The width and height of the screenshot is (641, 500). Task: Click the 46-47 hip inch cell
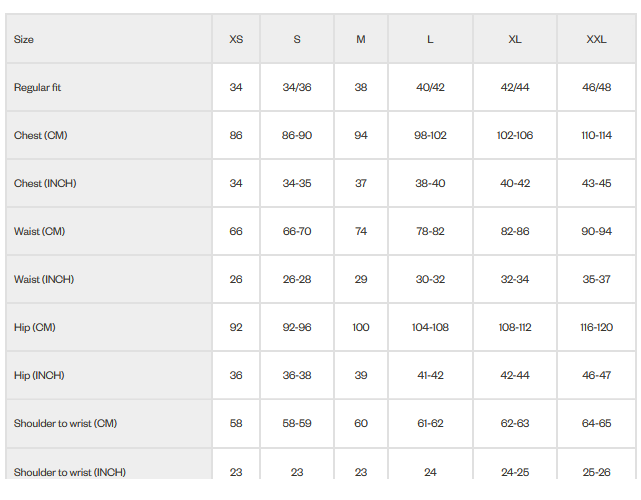(596, 375)
